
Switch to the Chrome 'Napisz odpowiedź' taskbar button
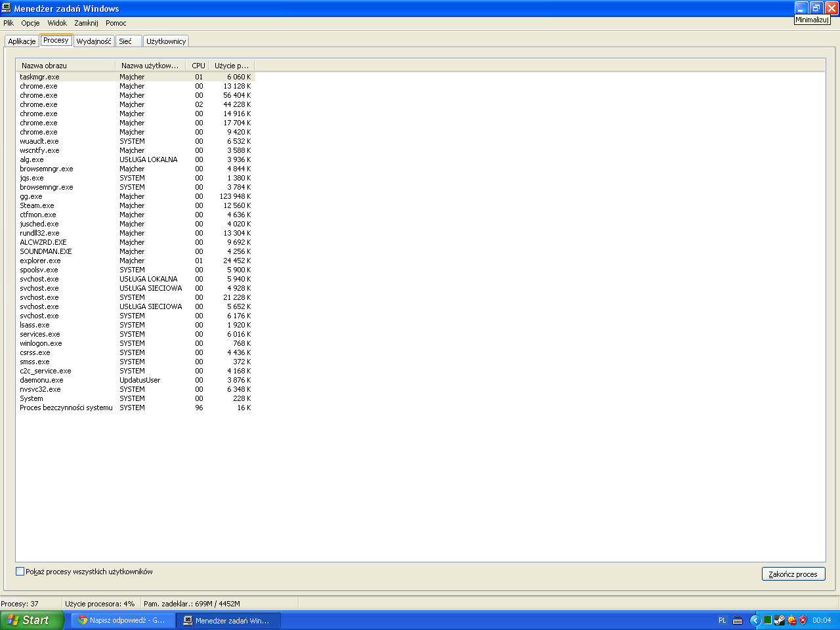123,620
